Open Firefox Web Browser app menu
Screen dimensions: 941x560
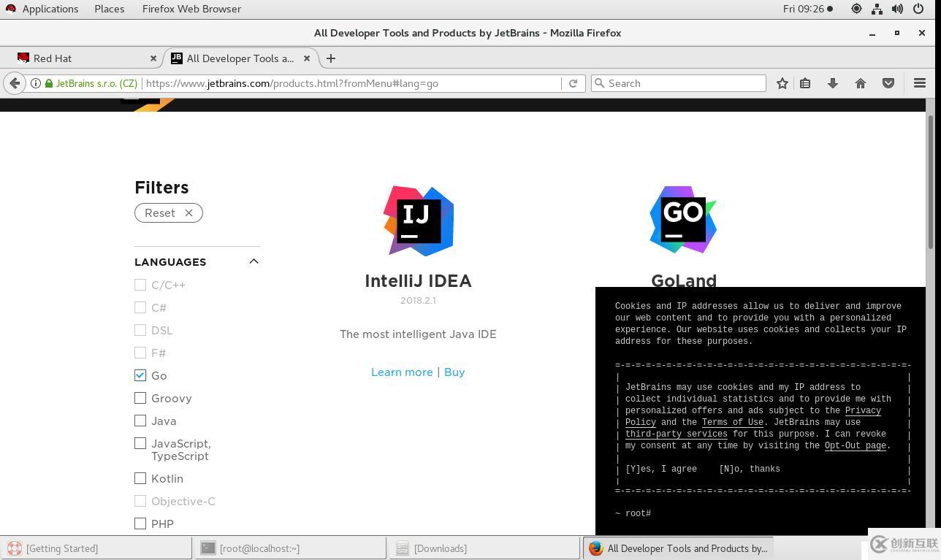coord(191,9)
